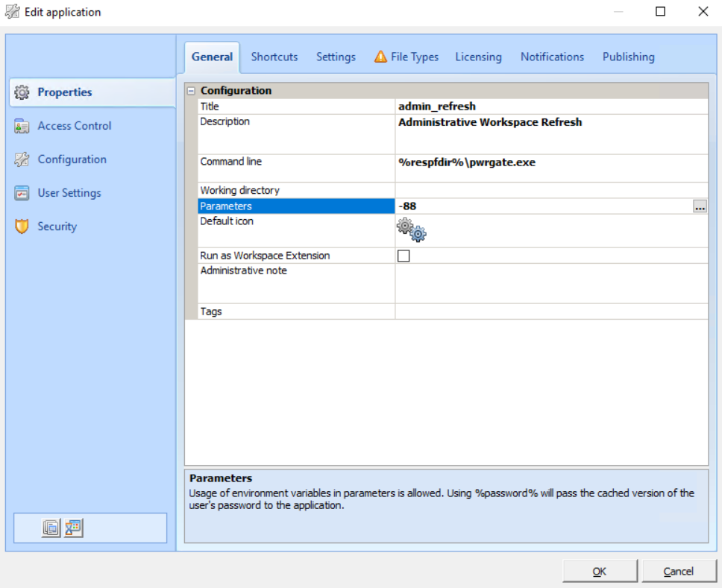722x588 pixels.
Task: Switch to the Shortcuts tab
Action: coord(274,56)
